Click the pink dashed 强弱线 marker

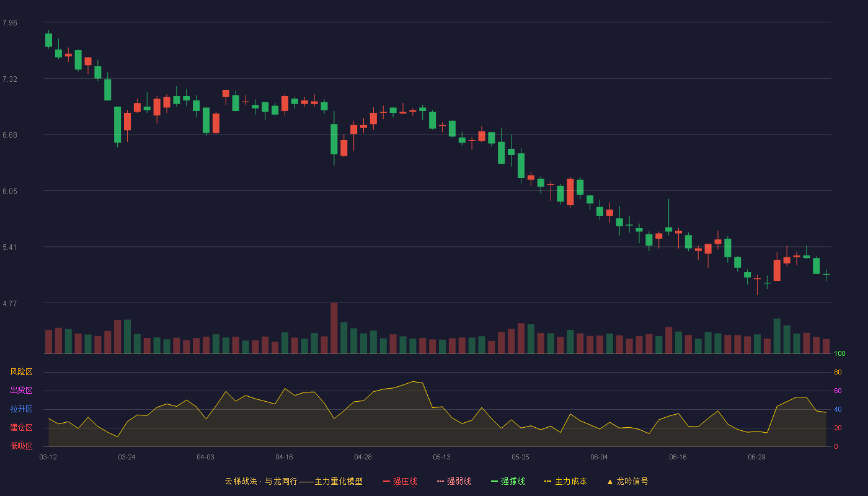(x=440, y=481)
